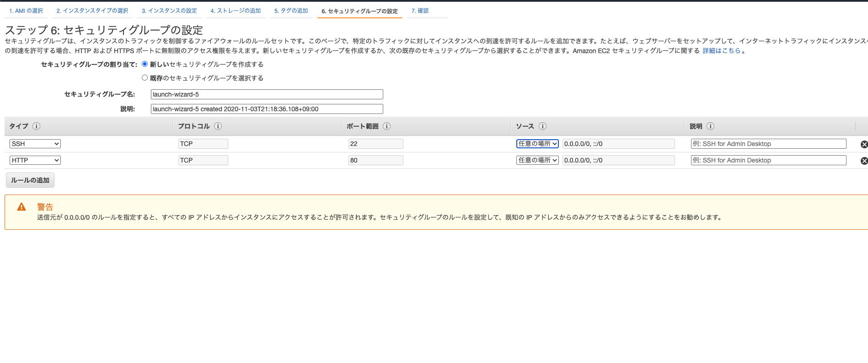Viewport: 868px width, 363px height.
Task: Open the HTTP type dropdown
Action: pyautogui.click(x=35, y=160)
